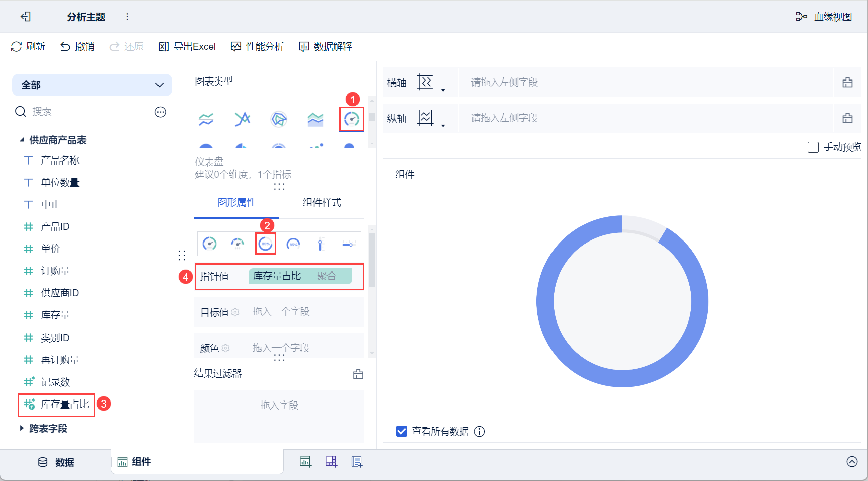Open the 全部 dataset dropdown
The width and height of the screenshot is (868, 481).
(92, 85)
